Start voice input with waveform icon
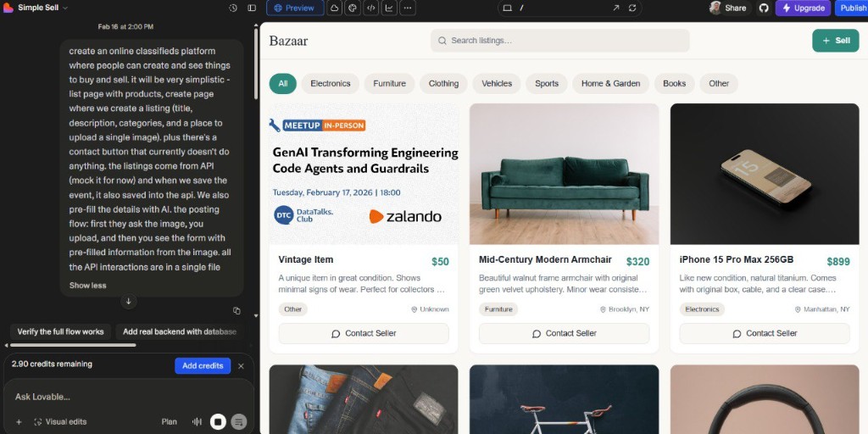 (197, 422)
